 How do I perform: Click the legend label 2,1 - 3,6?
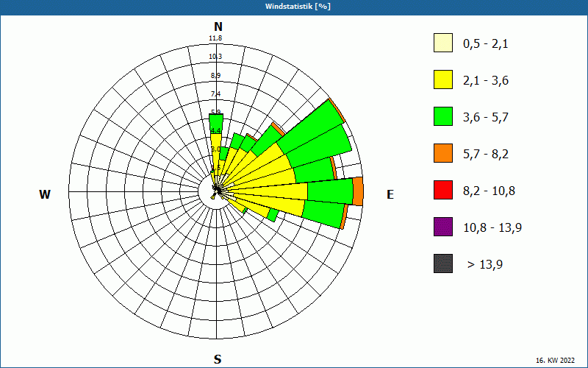(x=486, y=81)
